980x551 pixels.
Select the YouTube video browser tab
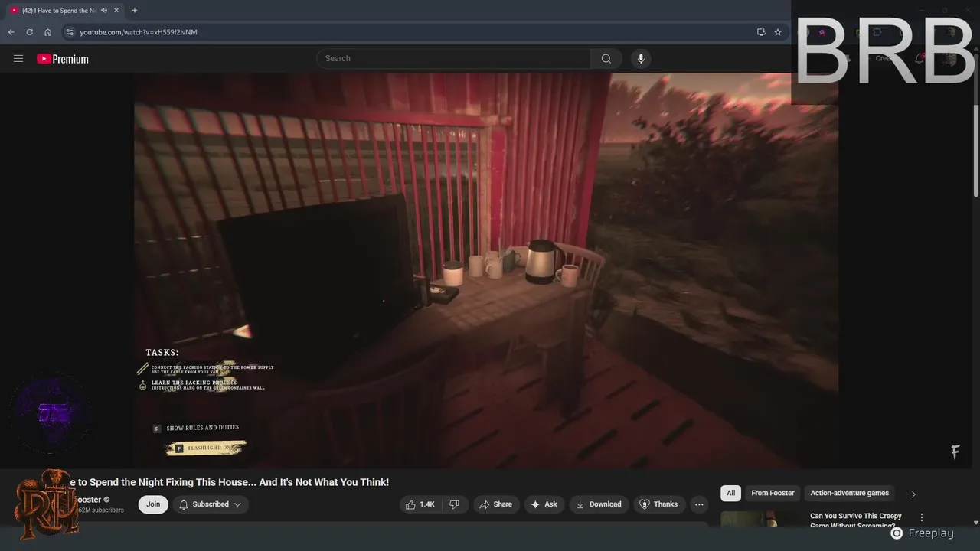tap(64, 10)
